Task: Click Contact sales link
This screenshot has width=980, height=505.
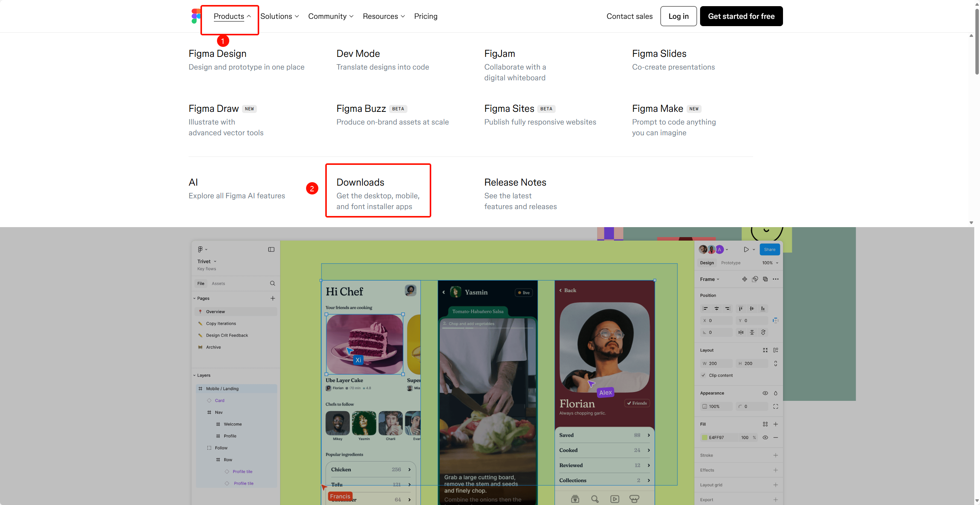Action: click(629, 16)
